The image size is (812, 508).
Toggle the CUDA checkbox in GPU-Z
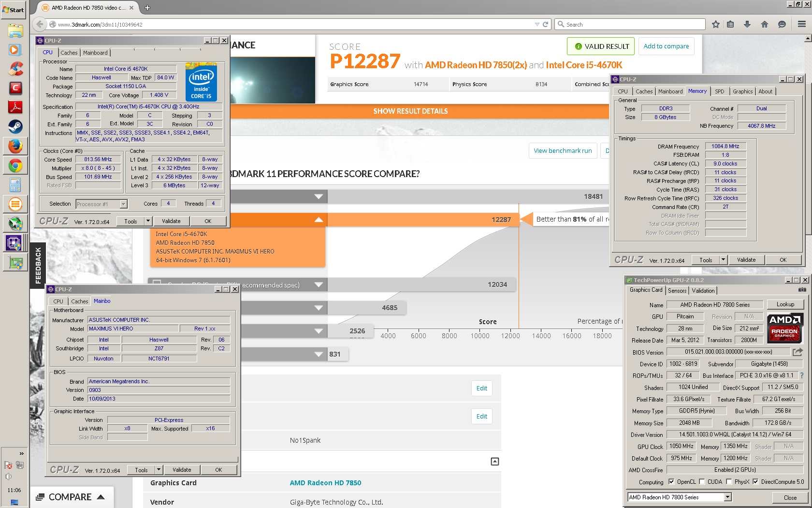click(x=702, y=482)
